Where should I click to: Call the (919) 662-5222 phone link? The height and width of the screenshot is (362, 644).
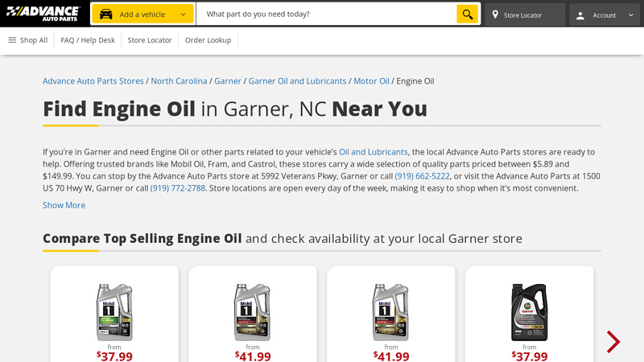(422, 176)
